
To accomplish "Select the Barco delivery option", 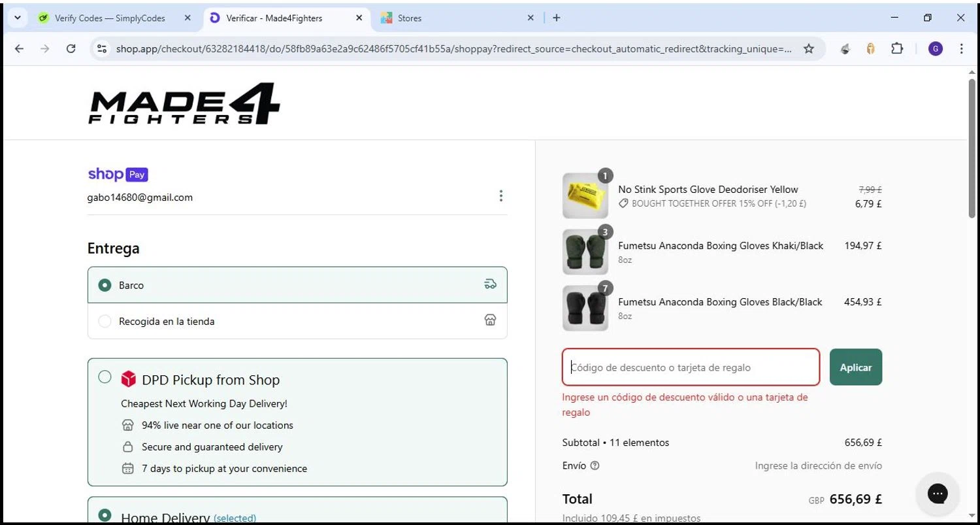I will click(297, 285).
